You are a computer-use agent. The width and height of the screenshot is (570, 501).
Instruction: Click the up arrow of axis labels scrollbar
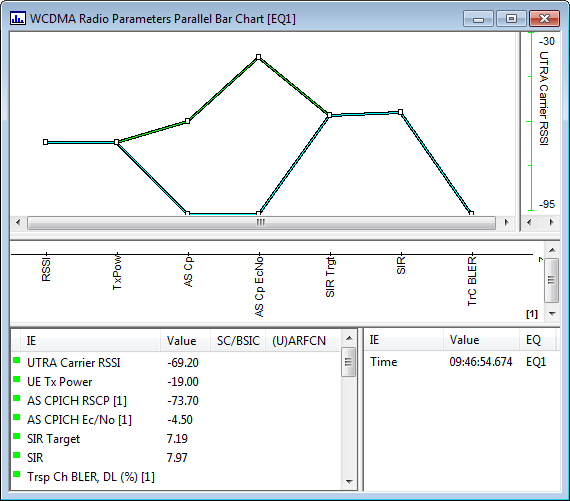tap(552, 250)
